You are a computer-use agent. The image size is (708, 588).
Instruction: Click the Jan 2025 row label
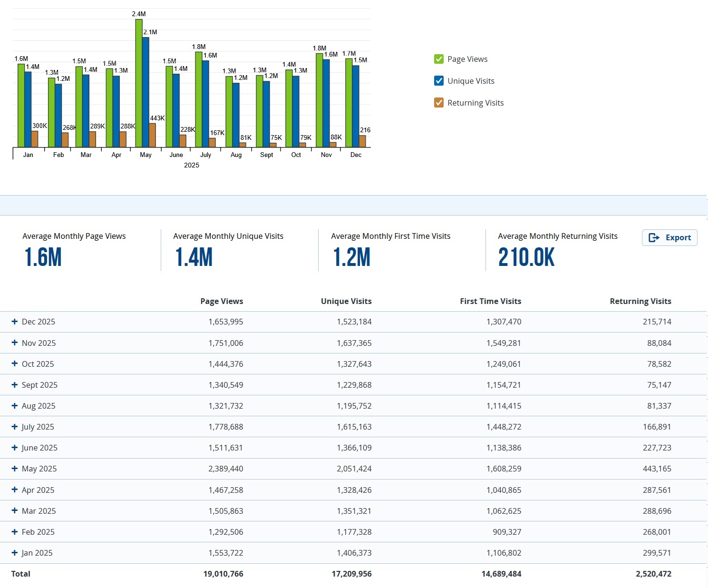pos(37,553)
